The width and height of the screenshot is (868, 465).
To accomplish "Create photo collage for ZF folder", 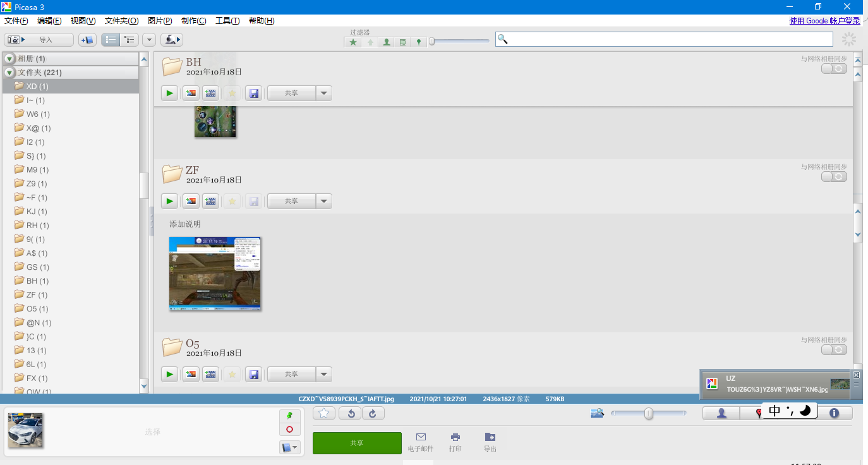I will (190, 202).
